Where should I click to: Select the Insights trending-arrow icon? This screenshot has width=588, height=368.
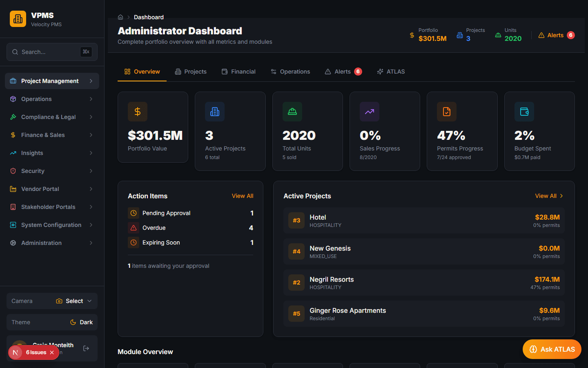click(13, 153)
